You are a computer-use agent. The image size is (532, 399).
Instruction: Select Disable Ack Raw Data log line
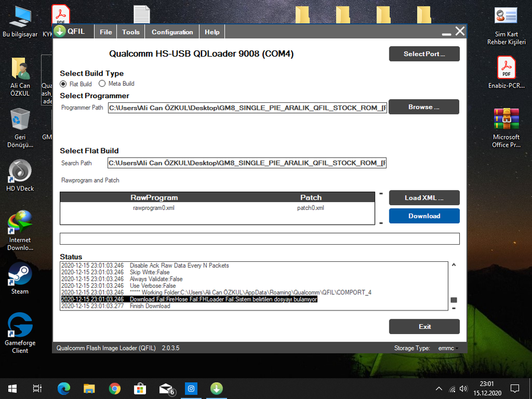tap(145, 265)
